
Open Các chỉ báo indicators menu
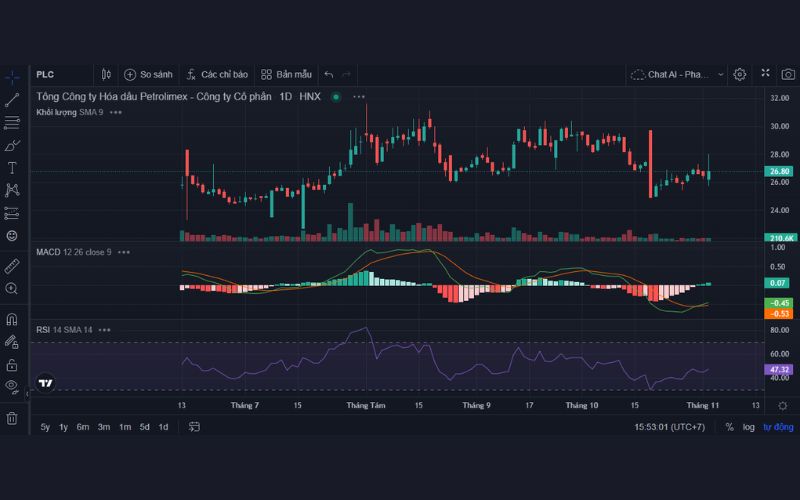[216, 74]
